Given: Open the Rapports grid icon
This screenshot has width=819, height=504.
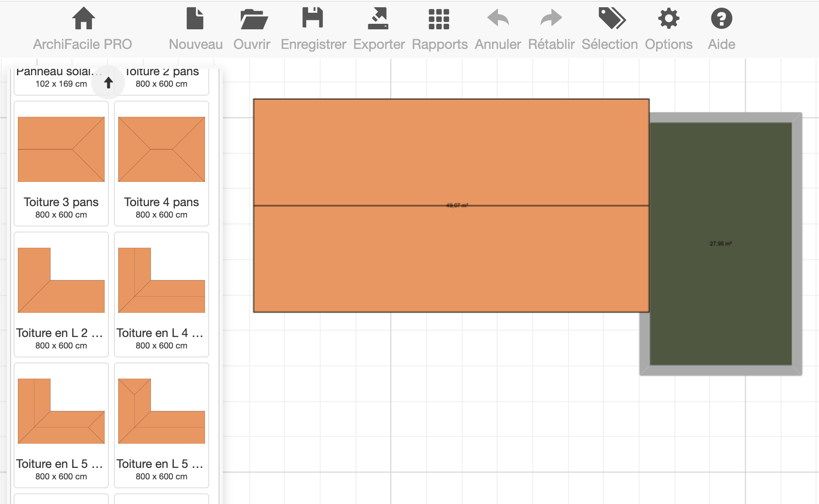Looking at the screenshot, I should click(439, 19).
